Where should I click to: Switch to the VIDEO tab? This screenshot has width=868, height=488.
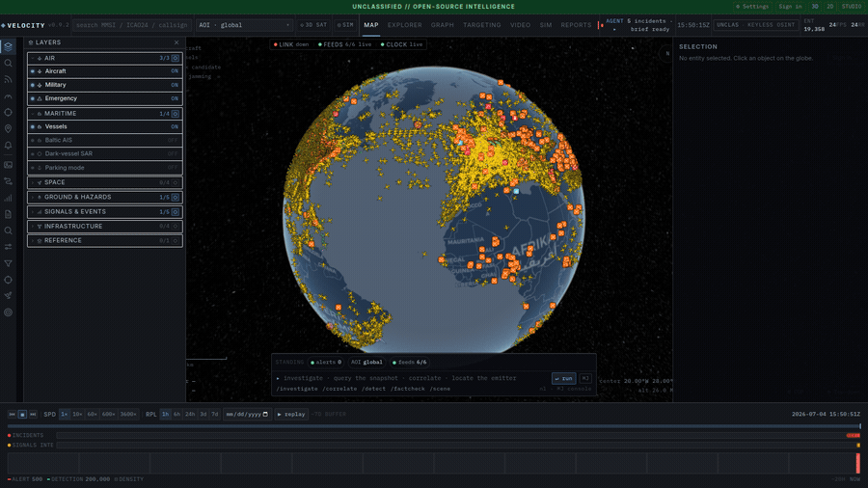coord(520,25)
